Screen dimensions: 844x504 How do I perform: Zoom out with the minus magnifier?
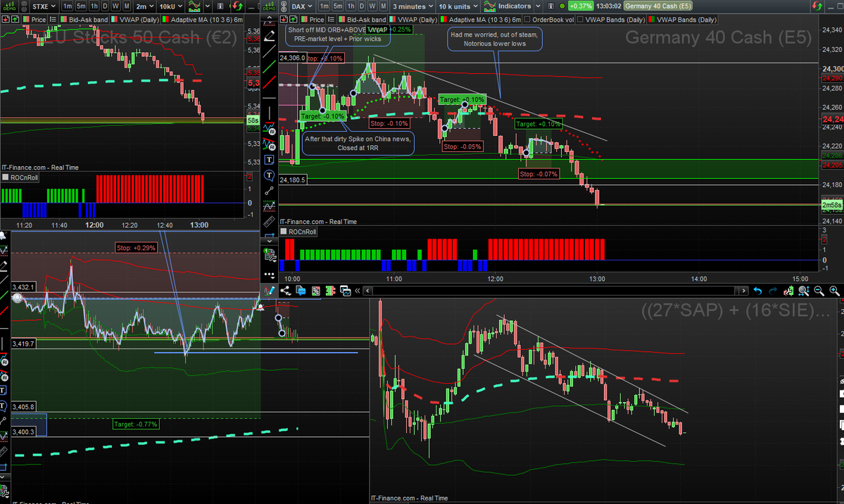pyautogui.click(x=819, y=291)
